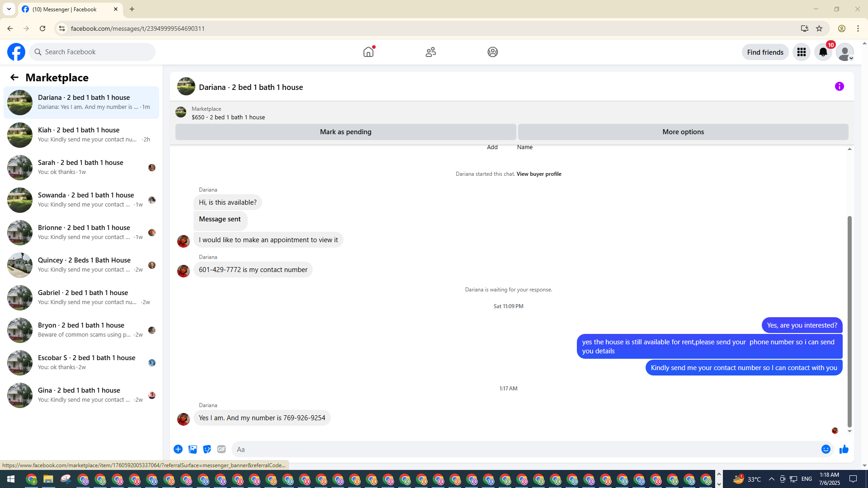Open the GIF picker
868x488 pixels.
(221, 449)
